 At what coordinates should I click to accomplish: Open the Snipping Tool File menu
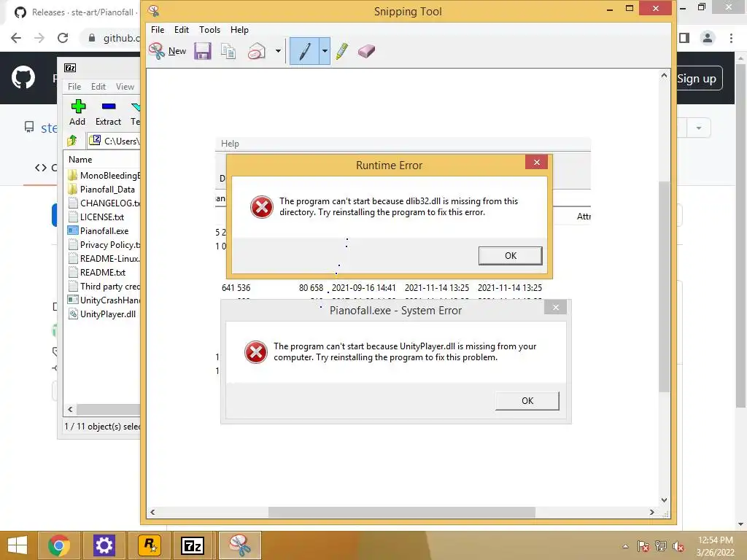pyautogui.click(x=158, y=29)
